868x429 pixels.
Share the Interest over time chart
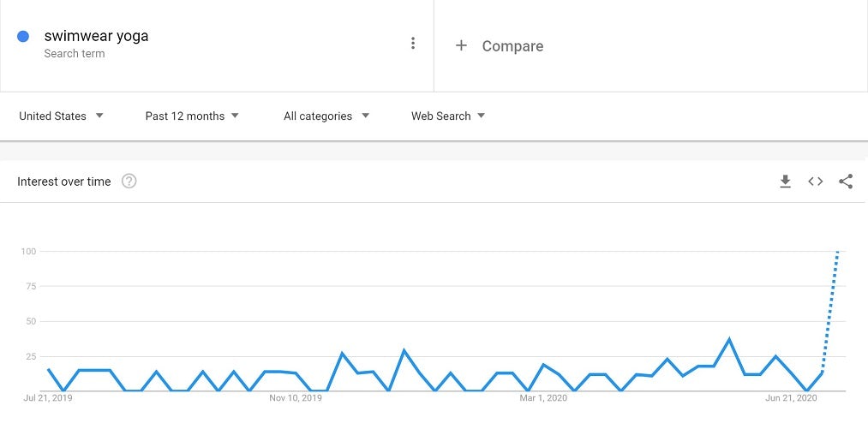pyautogui.click(x=846, y=182)
